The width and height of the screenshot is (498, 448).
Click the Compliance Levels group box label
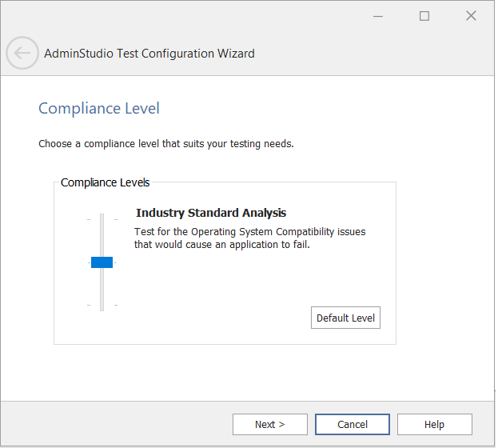[x=105, y=182]
